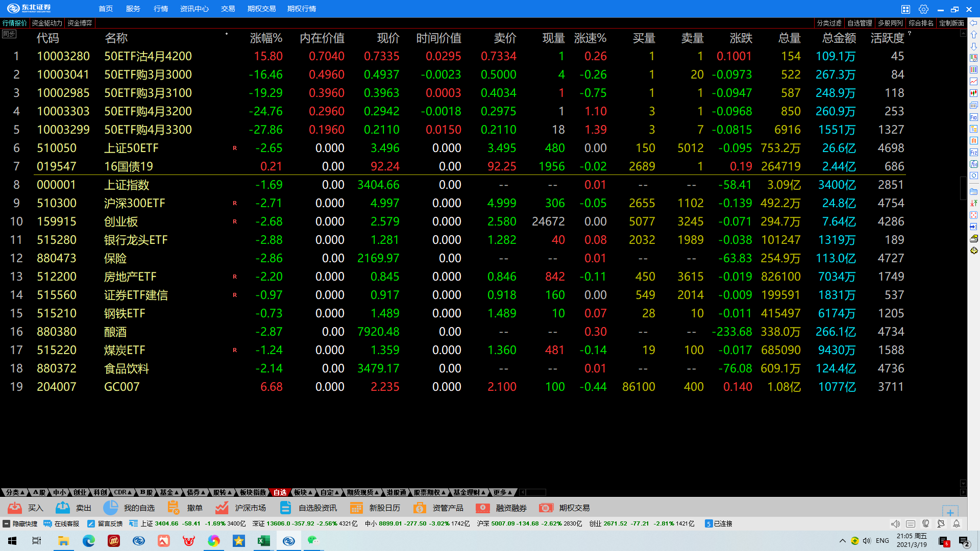Toggle the 同步 sync button
The image size is (980, 551).
tap(9, 34)
